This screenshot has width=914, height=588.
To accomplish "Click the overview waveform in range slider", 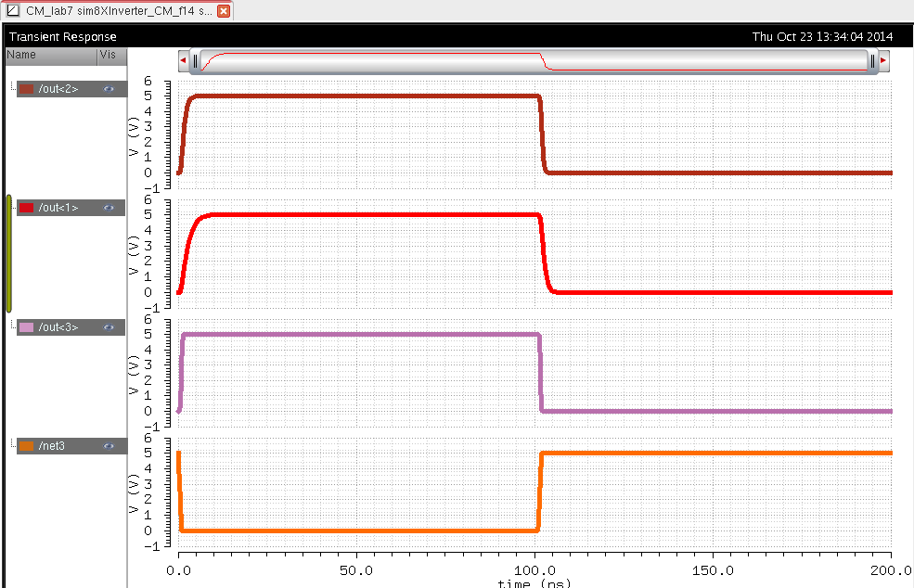I will point(534,61).
